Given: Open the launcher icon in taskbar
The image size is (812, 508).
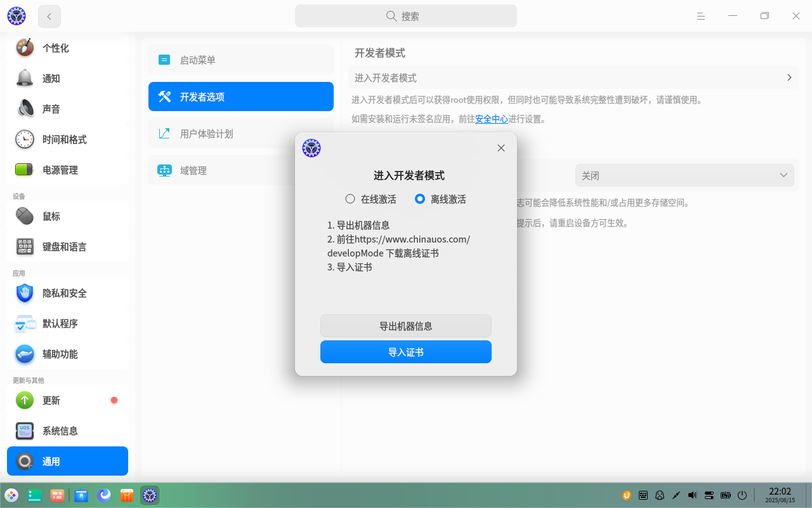Looking at the screenshot, I should point(11,495).
